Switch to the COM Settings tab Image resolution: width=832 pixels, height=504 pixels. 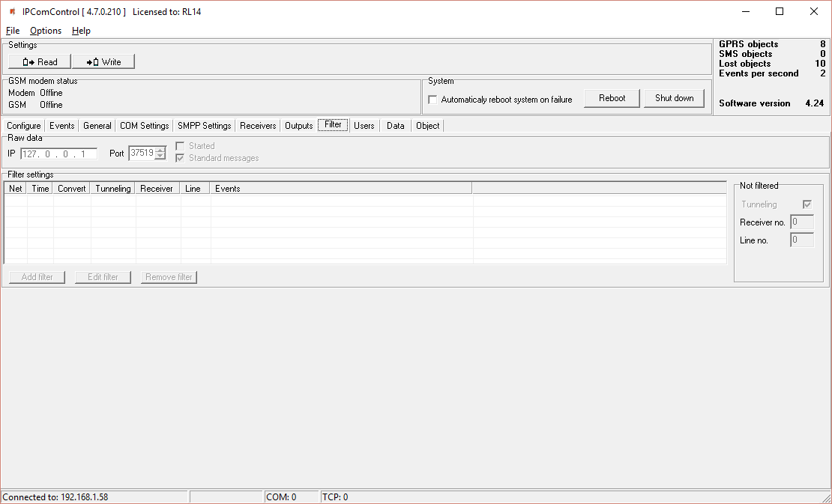click(x=144, y=126)
